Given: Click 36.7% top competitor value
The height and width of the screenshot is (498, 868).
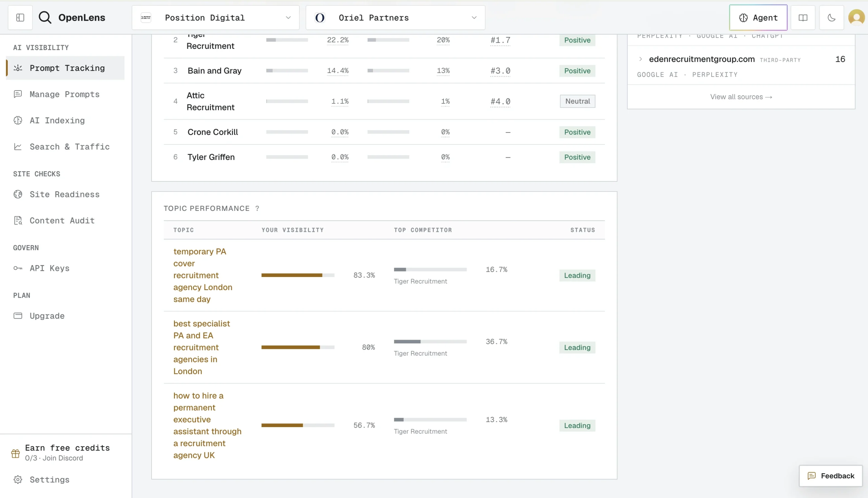Looking at the screenshot, I should coord(497,341).
